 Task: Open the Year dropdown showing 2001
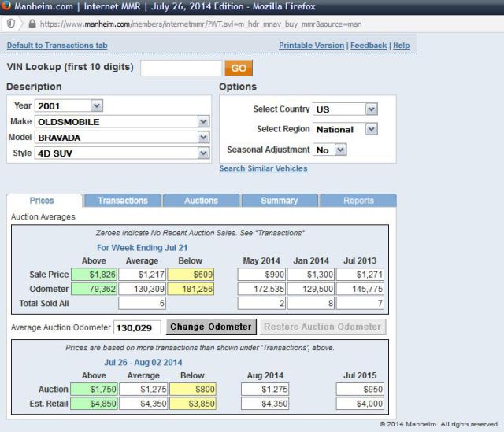[69, 105]
